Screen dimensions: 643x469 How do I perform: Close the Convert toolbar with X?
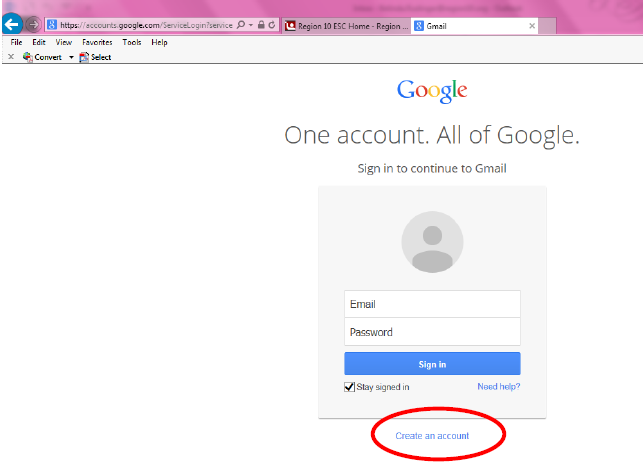[11, 57]
